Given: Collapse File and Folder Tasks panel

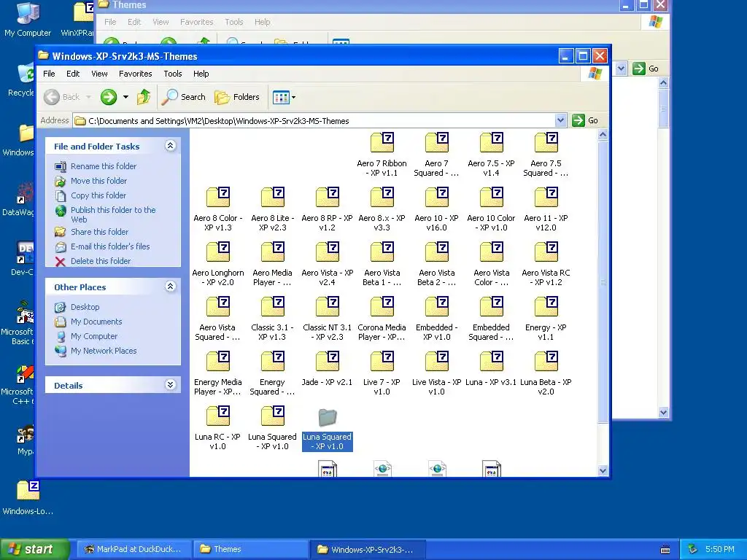Looking at the screenshot, I should coord(171,146).
